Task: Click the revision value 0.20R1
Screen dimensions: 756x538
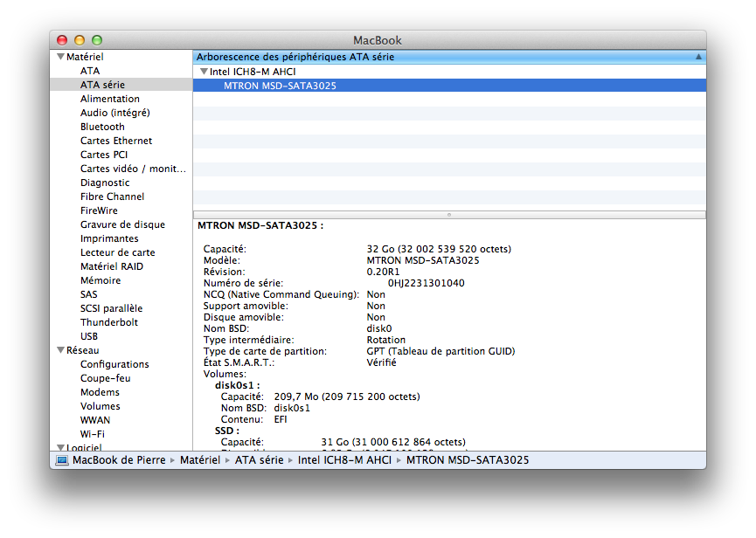Action: tap(384, 272)
